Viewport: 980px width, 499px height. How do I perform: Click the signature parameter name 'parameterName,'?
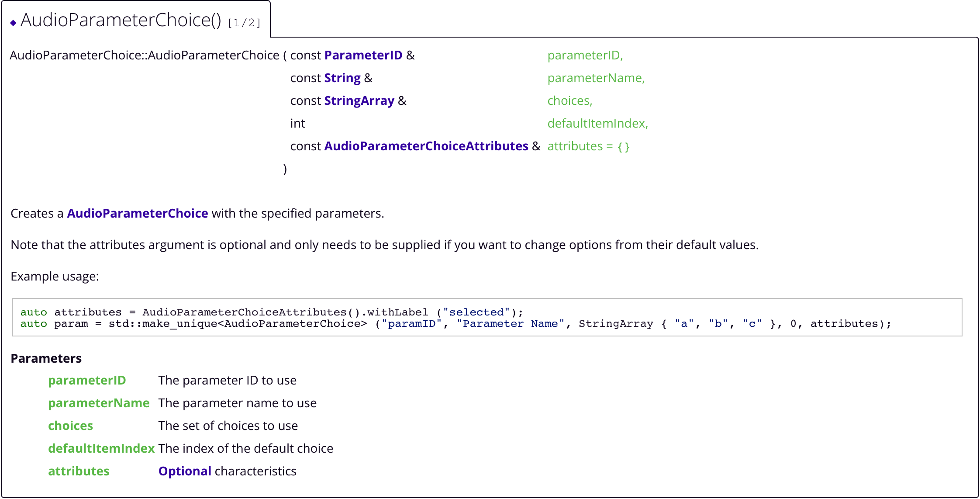(596, 78)
